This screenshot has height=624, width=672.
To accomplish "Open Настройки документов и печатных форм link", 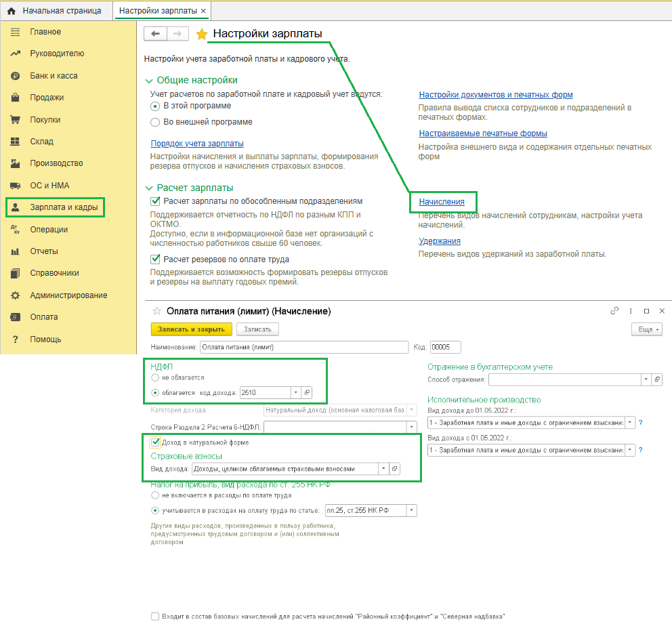I will click(496, 95).
